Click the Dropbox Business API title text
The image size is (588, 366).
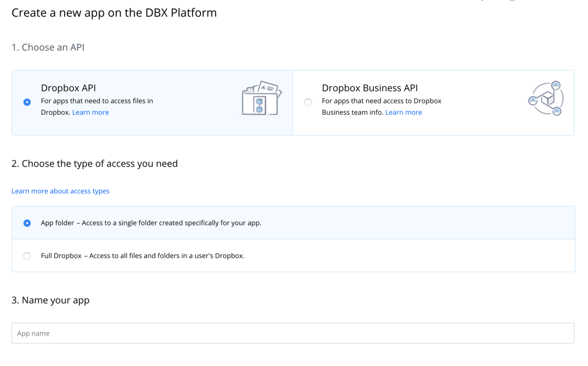point(370,88)
